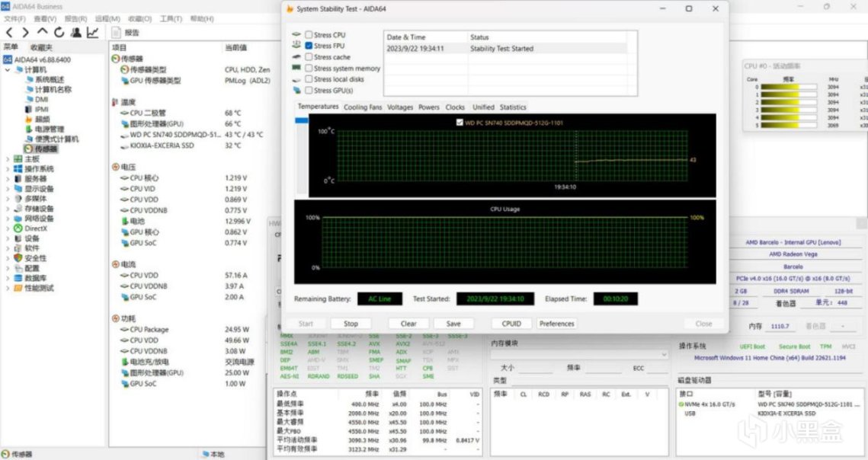Open the 便携式计算机 portable computer tree item

(x=52, y=139)
